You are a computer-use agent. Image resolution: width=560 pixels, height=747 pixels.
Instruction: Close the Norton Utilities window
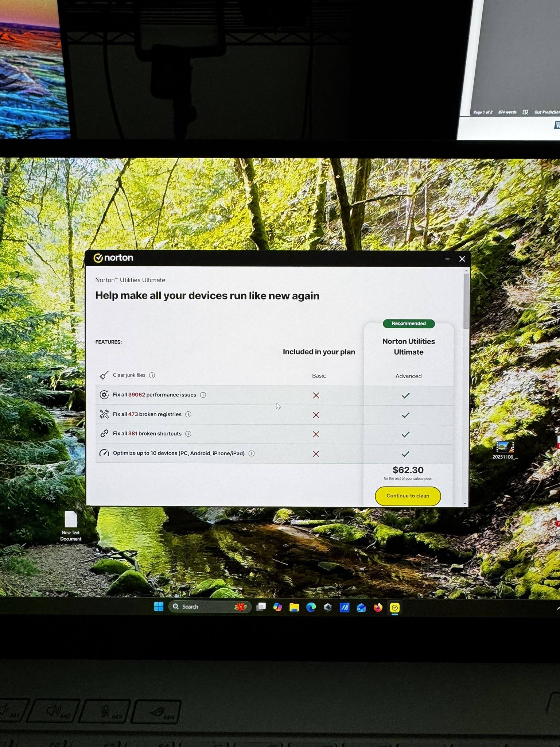462,259
